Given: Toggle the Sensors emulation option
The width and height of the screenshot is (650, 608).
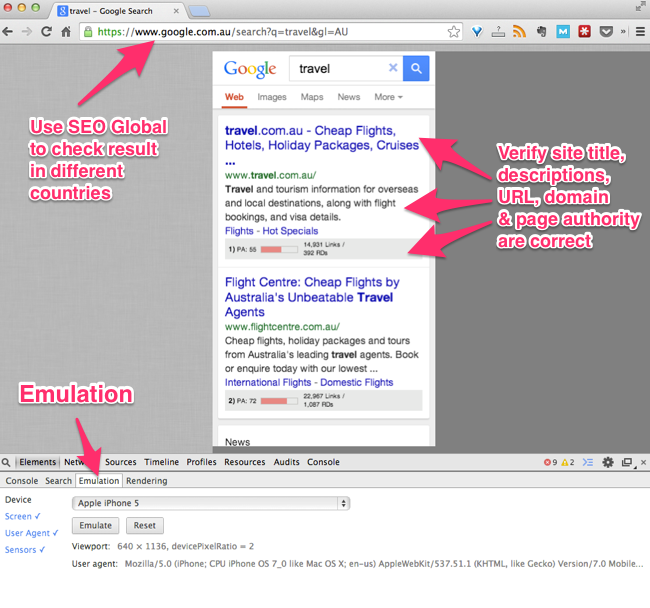Looking at the screenshot, I should pyautogui.click(x=25, y=550).
